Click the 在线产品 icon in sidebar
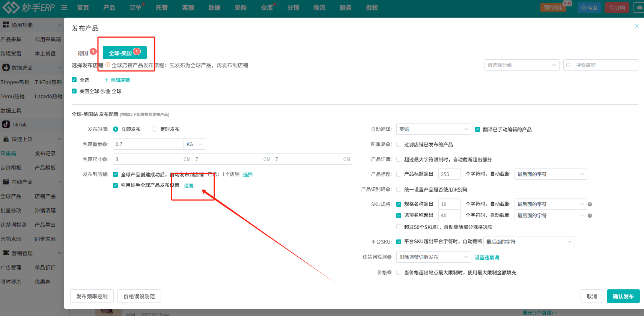 [6, 182]
